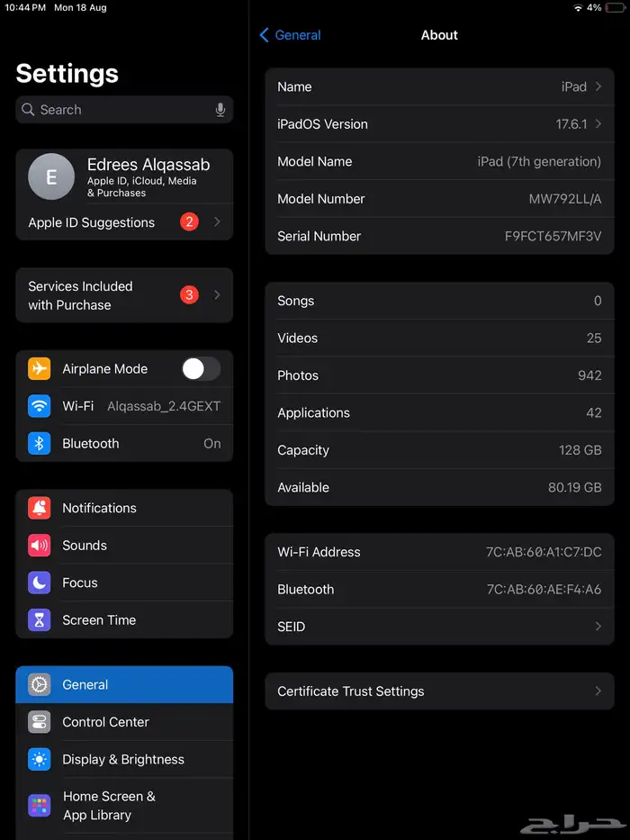The width and height of the screenshot is (630, 840).
Task: Tap the Sounds speaker icon
Action: (x=39, y=546)
